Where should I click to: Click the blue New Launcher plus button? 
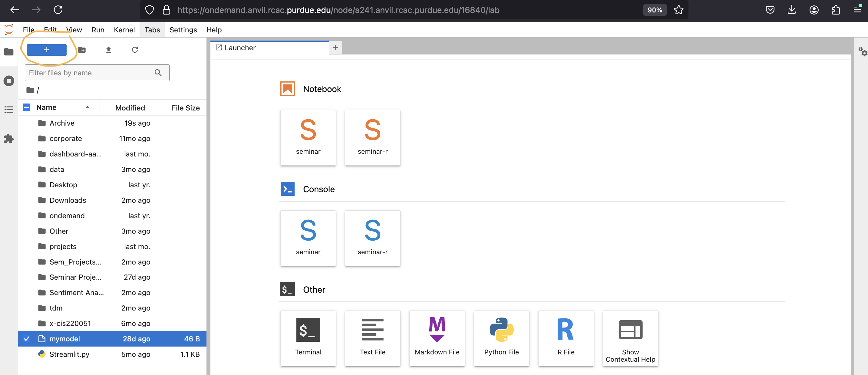(47, 50)
